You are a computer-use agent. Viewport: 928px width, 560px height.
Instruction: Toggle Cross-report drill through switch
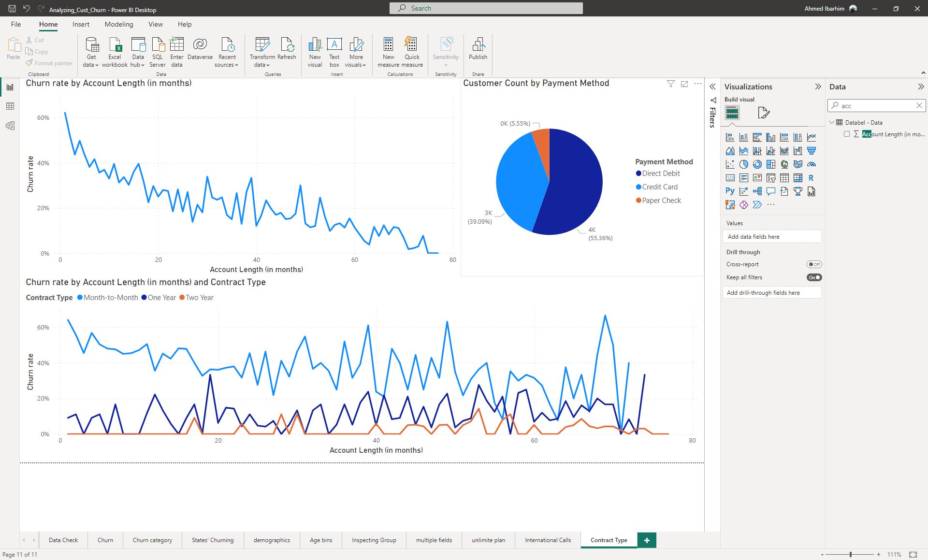[814, 264]
